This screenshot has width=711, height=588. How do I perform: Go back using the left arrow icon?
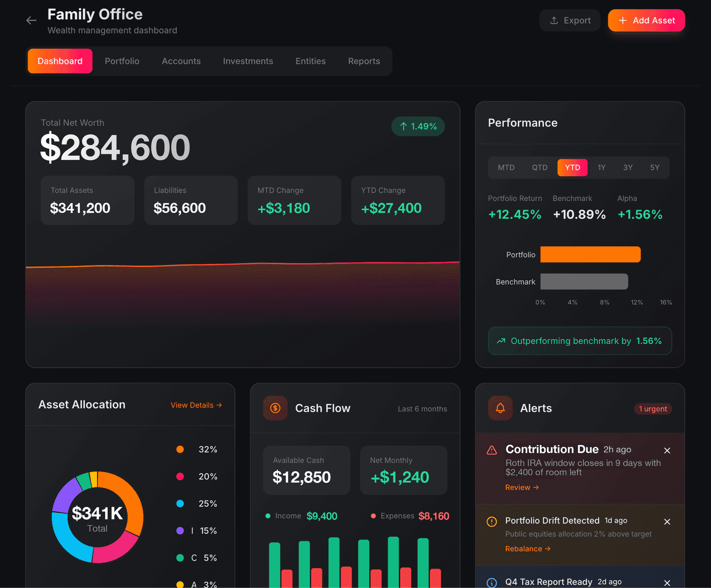point(31,20)
